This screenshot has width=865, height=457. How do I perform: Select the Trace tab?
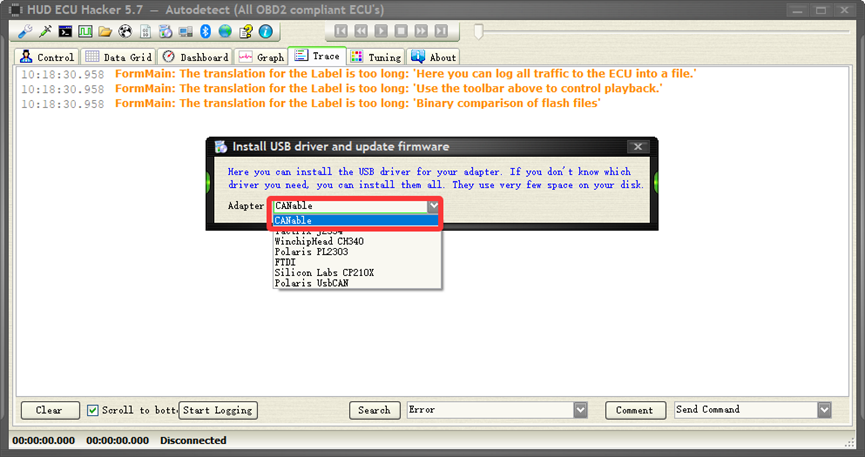click(x=317, y=56)
